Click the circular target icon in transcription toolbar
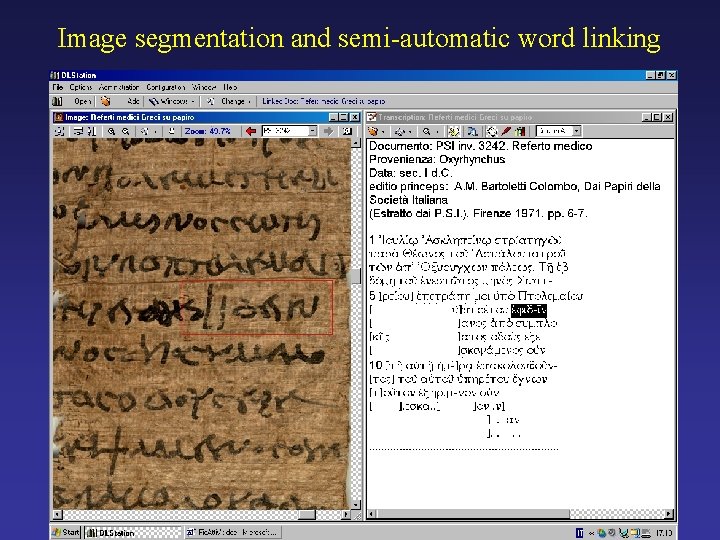720x540 pixels. pyautogui.click(x=491, y=131)
